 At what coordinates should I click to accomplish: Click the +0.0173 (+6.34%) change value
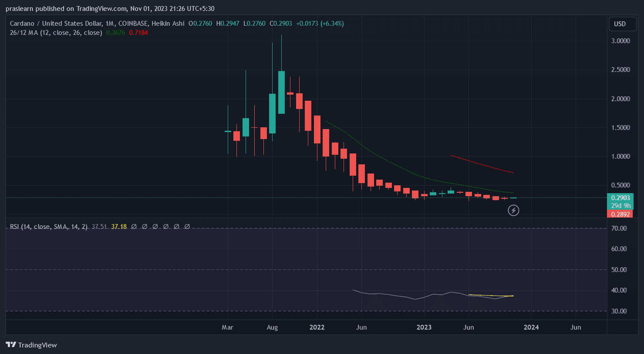coord(320,24)
